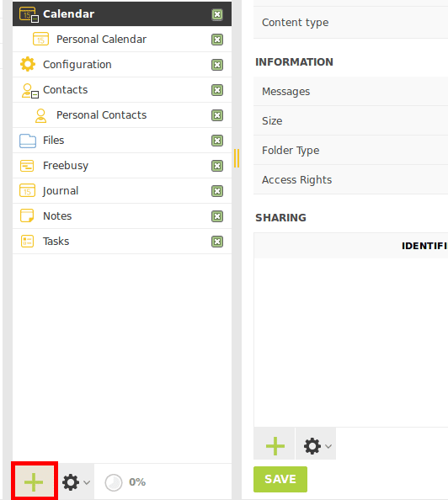The width and height of the screenshot is (448, 500).
Task: Click the pane splitter handle
Action: click(x=237, y=158)
